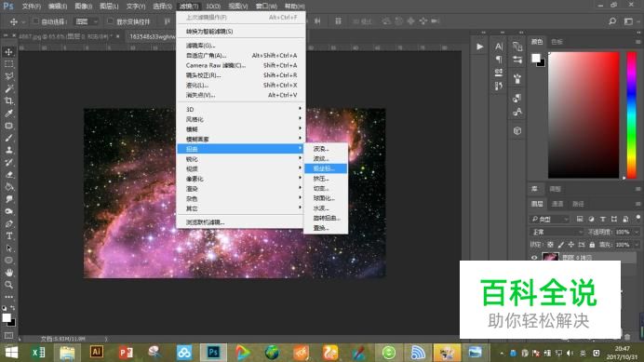The width and height of the screenshot is (644, 362).
Task: Open Windows Start button
Action: tap(11, 352)
